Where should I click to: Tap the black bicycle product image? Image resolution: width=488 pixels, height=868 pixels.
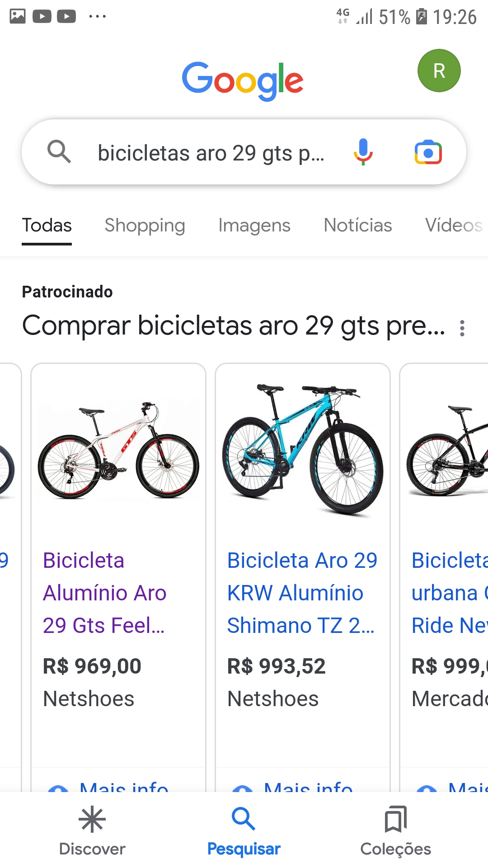point(447,451)
